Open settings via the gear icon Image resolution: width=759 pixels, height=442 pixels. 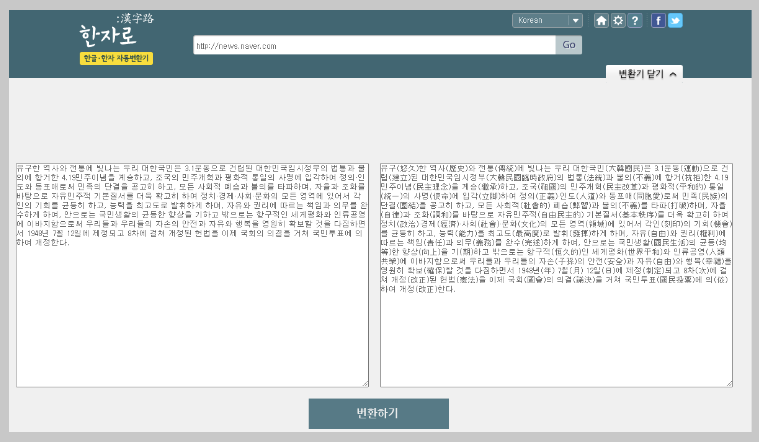(x=618, y=20)
